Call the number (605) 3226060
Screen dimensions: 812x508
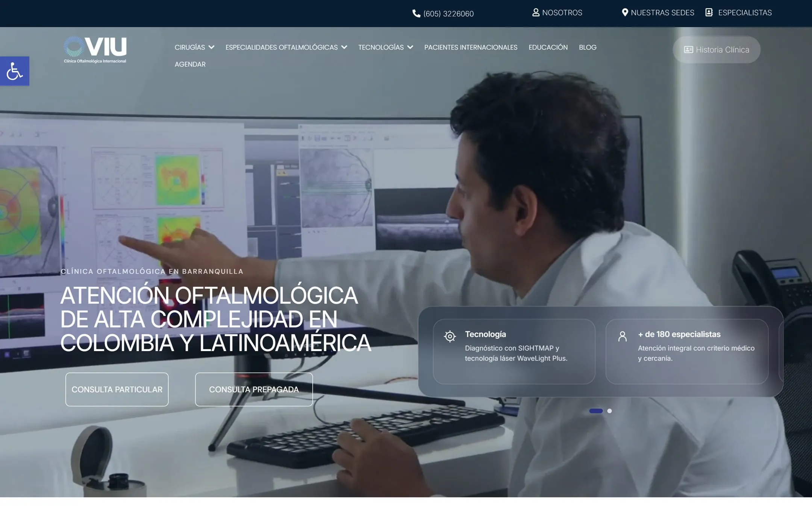(448, 14)
